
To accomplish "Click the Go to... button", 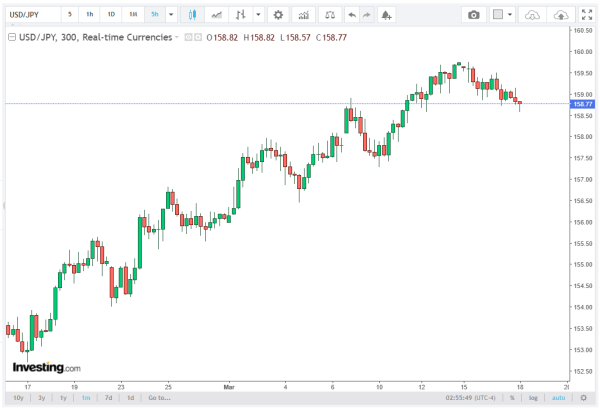I will click(158, 397).
